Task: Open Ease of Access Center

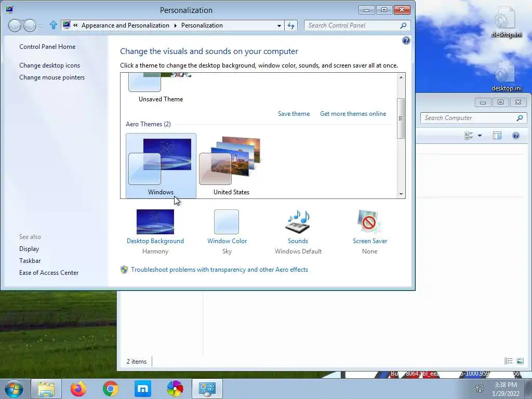Action: pos(49,272)
